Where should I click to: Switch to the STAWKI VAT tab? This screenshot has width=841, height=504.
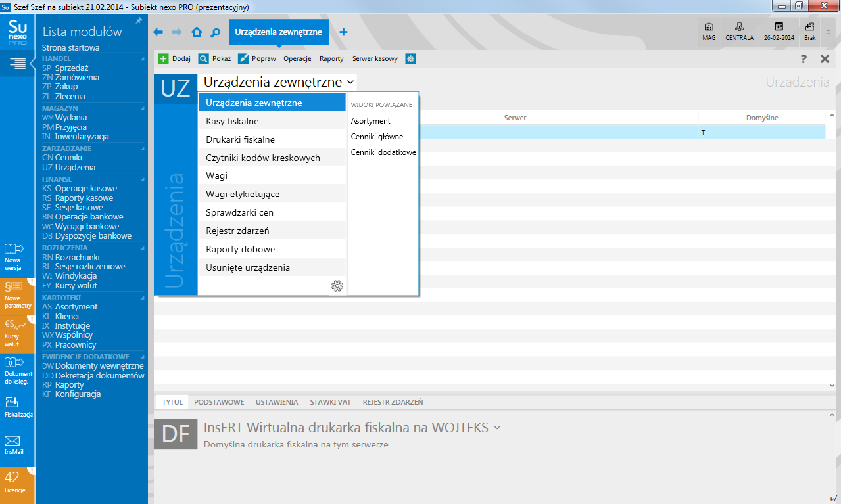point(330,402)
